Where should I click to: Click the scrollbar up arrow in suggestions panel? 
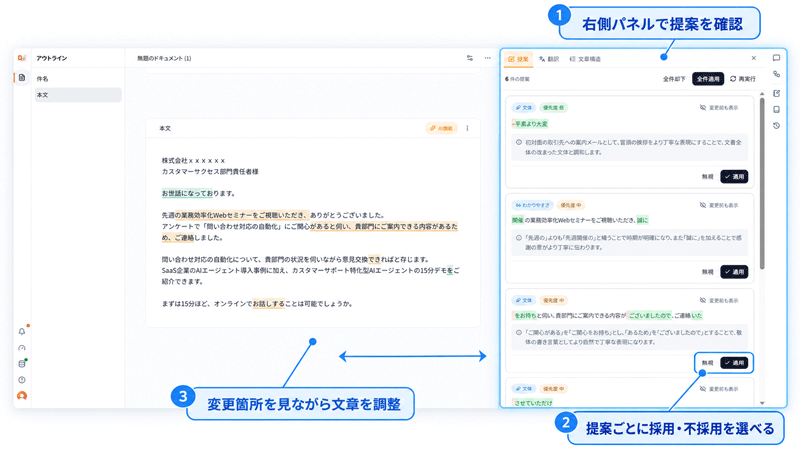point(762,94)
